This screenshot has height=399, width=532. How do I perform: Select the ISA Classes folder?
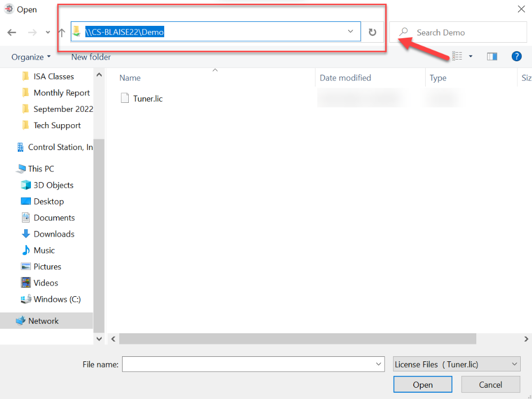tap(53, 76)
